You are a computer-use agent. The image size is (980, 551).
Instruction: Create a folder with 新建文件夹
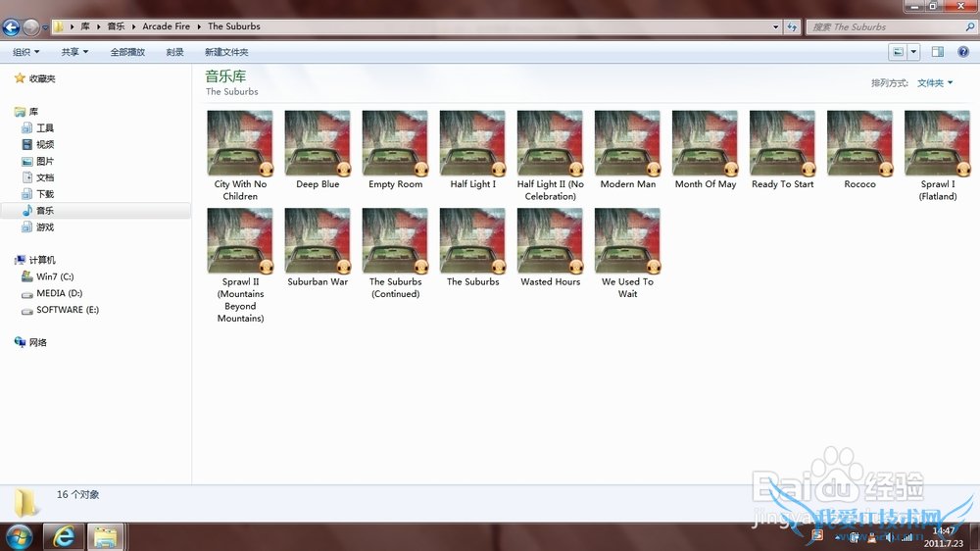226,52
